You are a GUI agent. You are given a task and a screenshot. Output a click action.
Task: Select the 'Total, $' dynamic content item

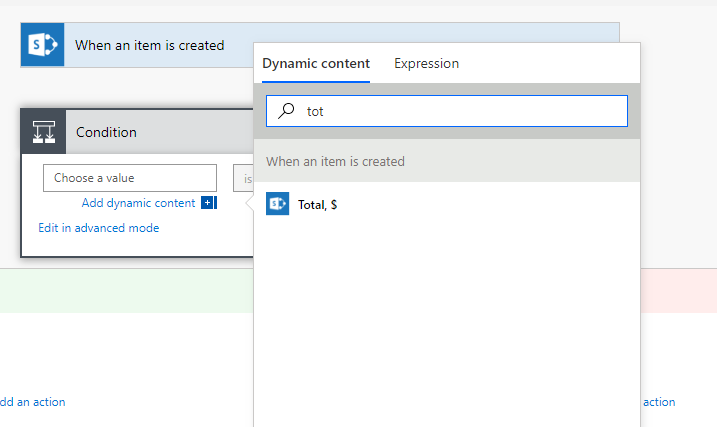pyautogui.click(x=318, y=204)
